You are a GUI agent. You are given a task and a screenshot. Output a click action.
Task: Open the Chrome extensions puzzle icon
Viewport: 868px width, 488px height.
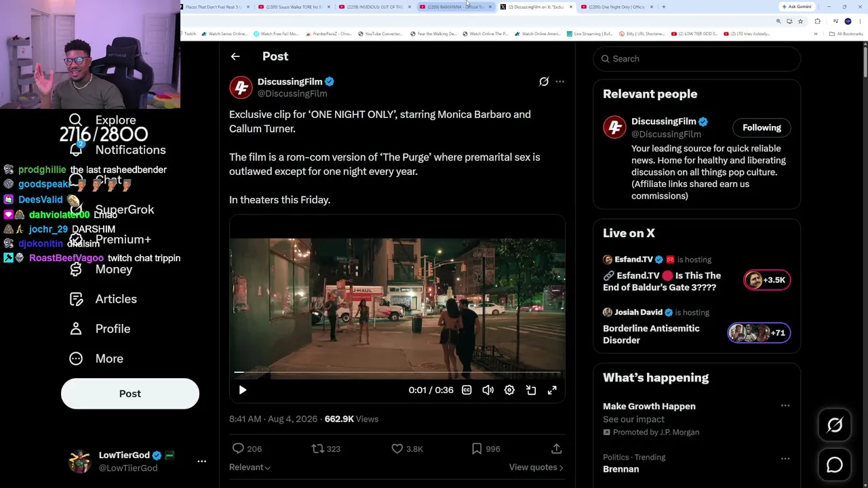coord(817,21)
